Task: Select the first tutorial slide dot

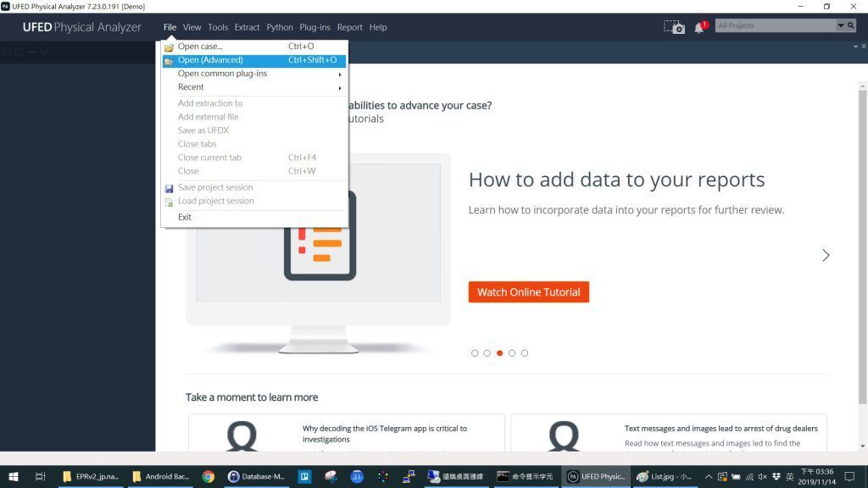Action: pyautogui.click(x=475, y=353)
